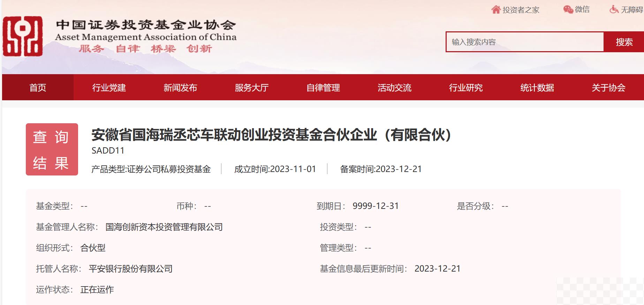Image resolution: width=644 pixels, height=305 pixels.
Task: Go to 首页 in navigation bar
Action: coord(38,87)
